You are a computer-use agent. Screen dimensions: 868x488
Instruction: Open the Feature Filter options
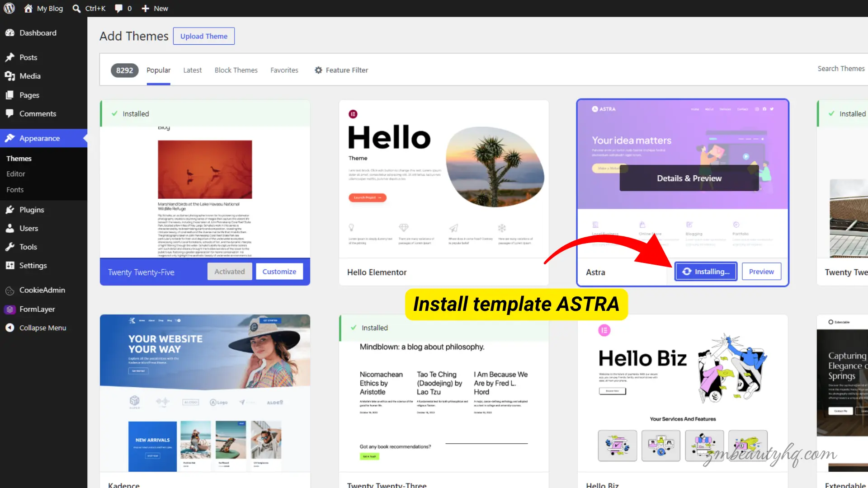click(x=341, y=70)
